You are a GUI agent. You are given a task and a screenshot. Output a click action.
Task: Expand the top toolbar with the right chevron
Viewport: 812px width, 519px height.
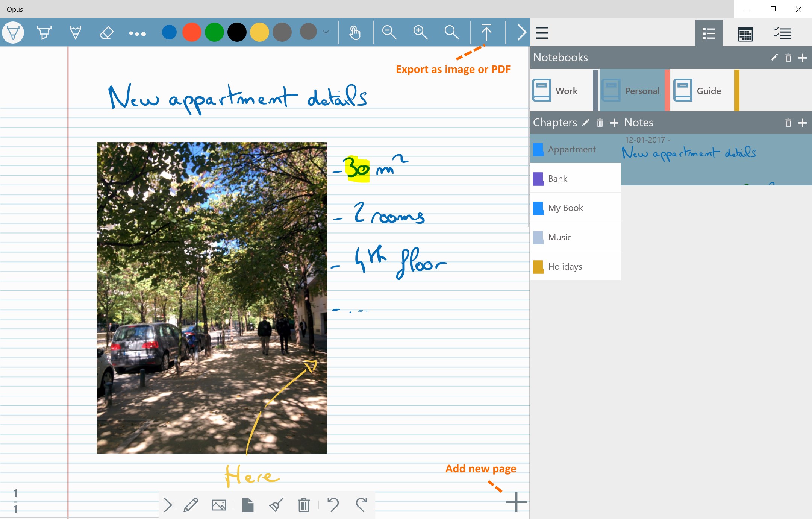521,33
